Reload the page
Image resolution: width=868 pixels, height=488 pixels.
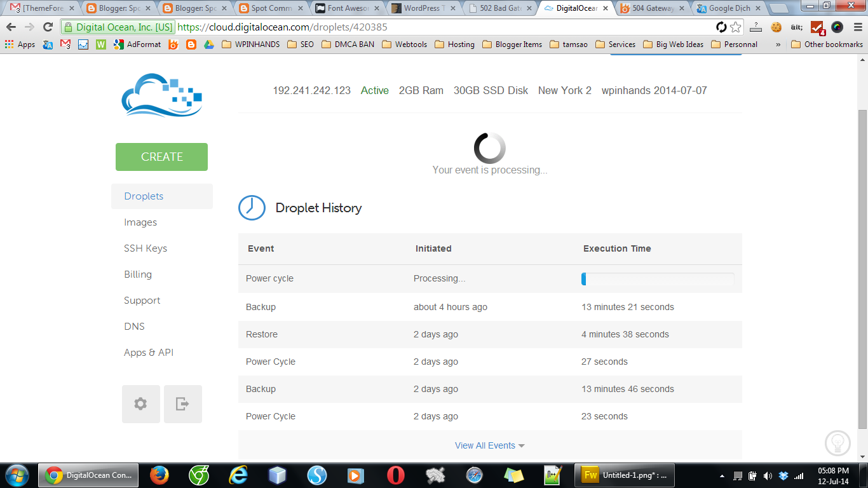(x=48, y=27)
